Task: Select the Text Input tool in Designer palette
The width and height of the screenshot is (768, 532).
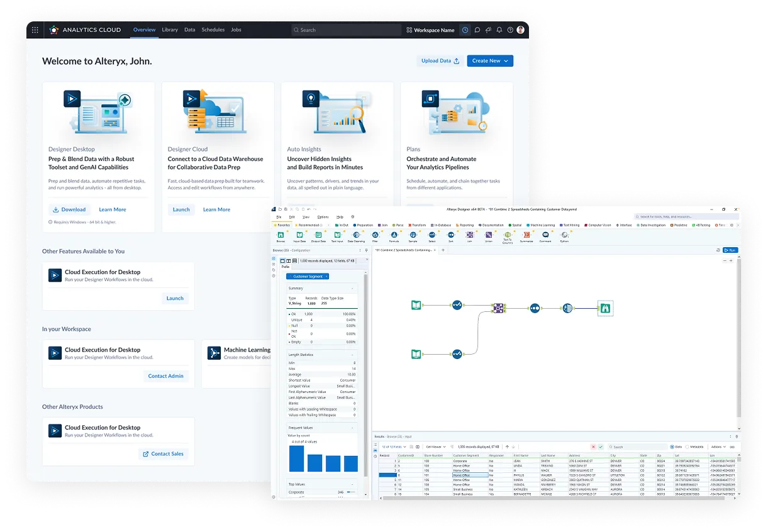Action: 337,236
